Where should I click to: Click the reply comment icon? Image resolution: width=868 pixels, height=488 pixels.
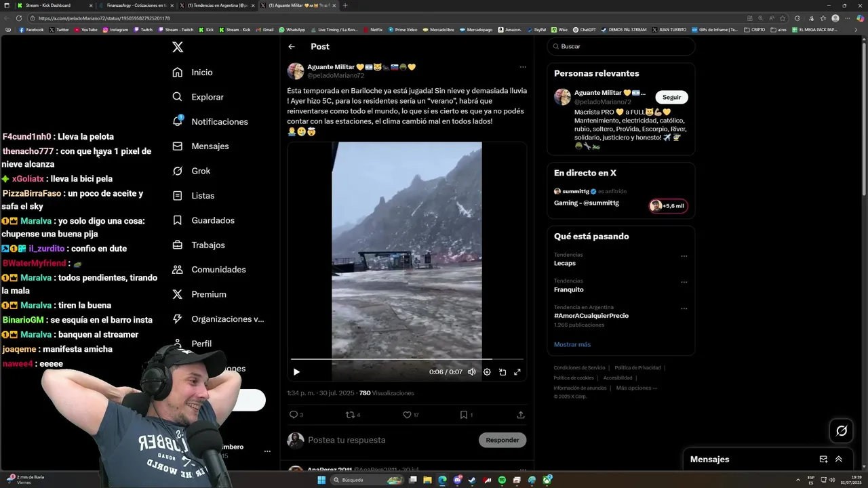click(294, 415)
